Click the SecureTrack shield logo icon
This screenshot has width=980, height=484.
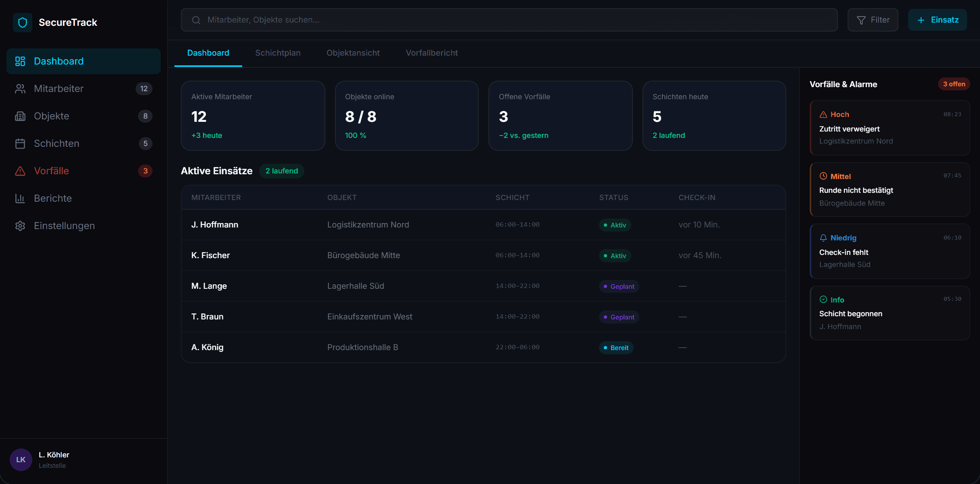pyautogui.click(x=23, y=23)
